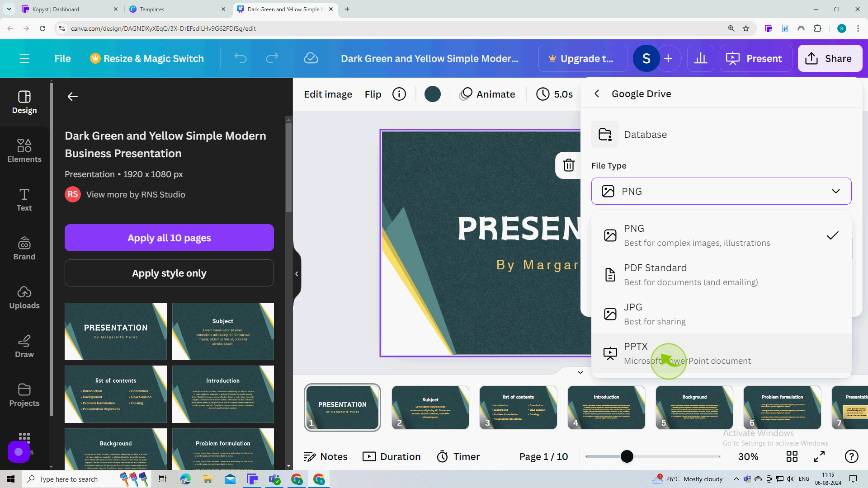
Task: Click the fullscreen expand icon
Action: (819, 456)
